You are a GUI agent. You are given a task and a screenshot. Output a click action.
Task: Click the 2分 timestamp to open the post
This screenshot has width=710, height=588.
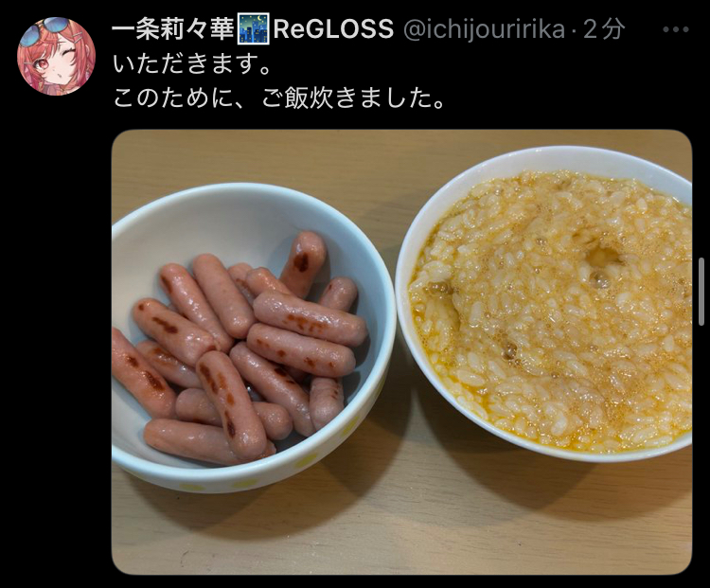(x=604, y=29)
